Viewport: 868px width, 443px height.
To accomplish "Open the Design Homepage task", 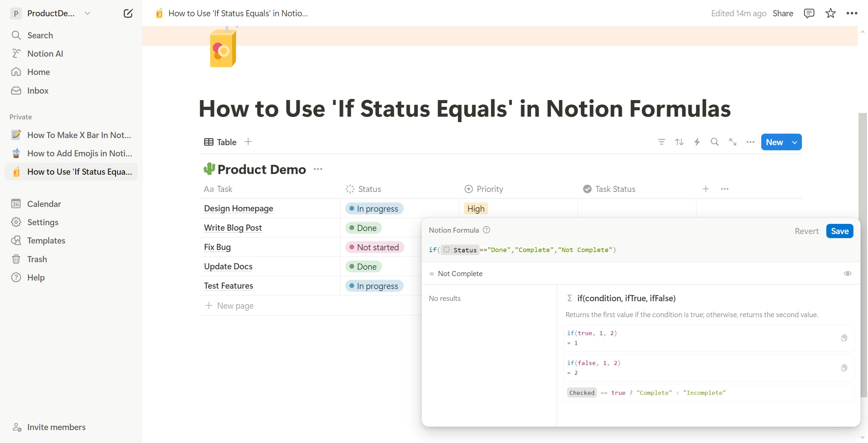I will point(238,208).
